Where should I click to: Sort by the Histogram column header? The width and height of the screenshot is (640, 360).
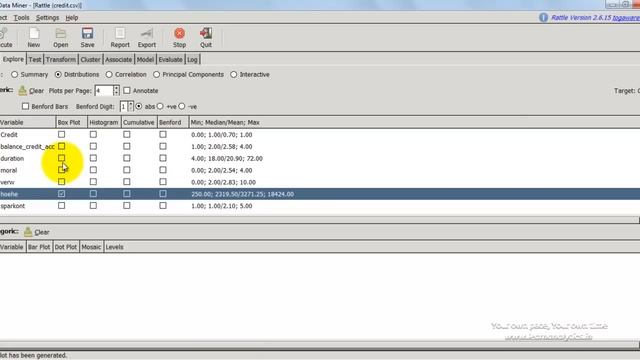(x=104, y=122)
